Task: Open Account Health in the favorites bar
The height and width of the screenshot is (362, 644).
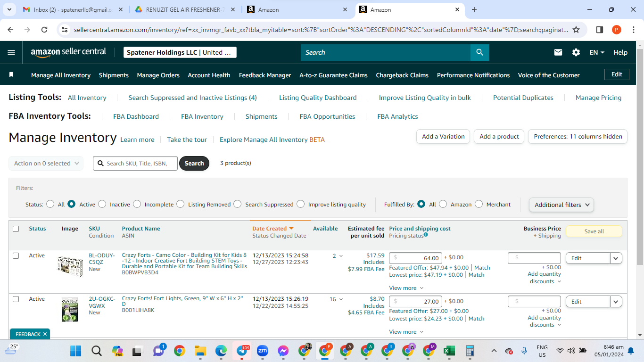Action: [x=209, y=75]
